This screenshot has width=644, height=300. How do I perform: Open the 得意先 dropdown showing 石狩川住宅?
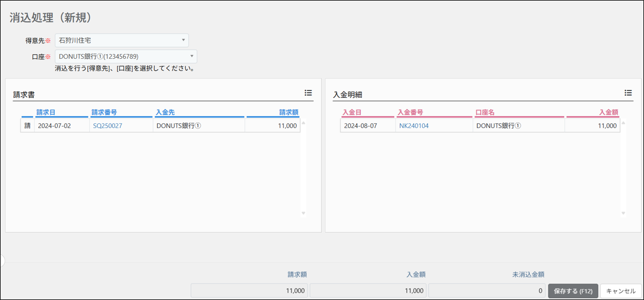point(122,40)
